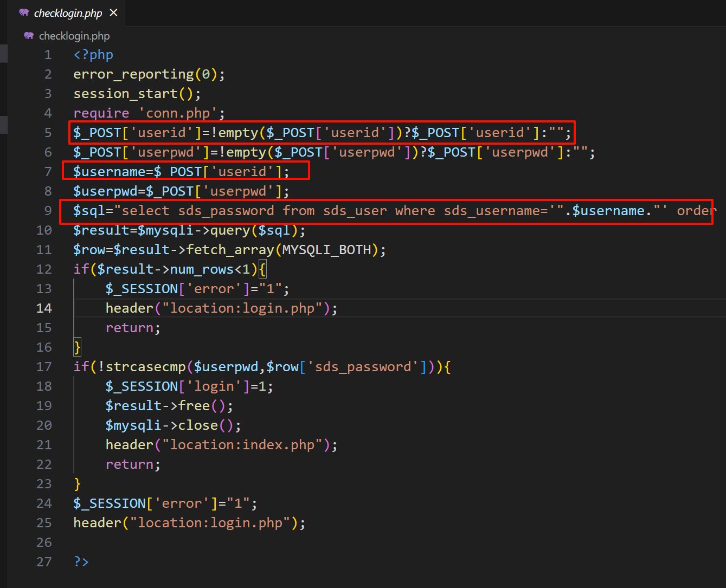Open the checklogin.php breadcrumb item
726x588 pixels.
click(74, 36)
